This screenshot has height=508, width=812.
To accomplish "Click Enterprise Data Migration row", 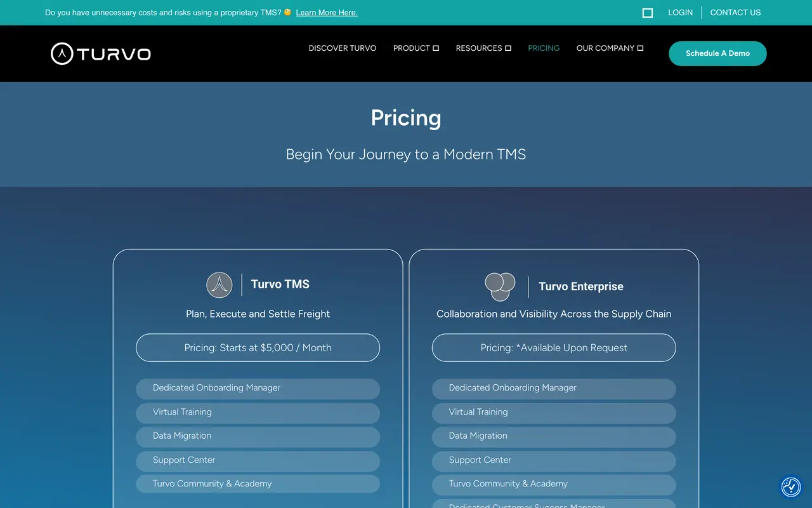I will click(x=554, y=437).
